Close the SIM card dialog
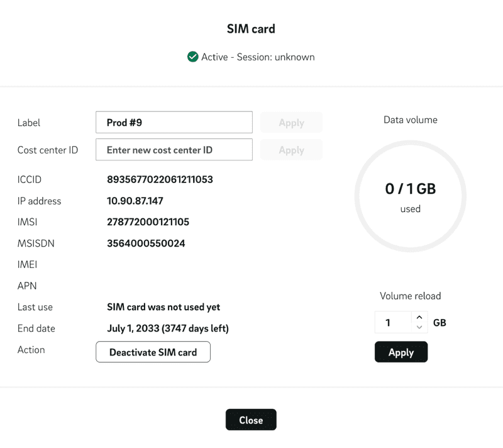 pyautogui.click(x=251, y=419)
